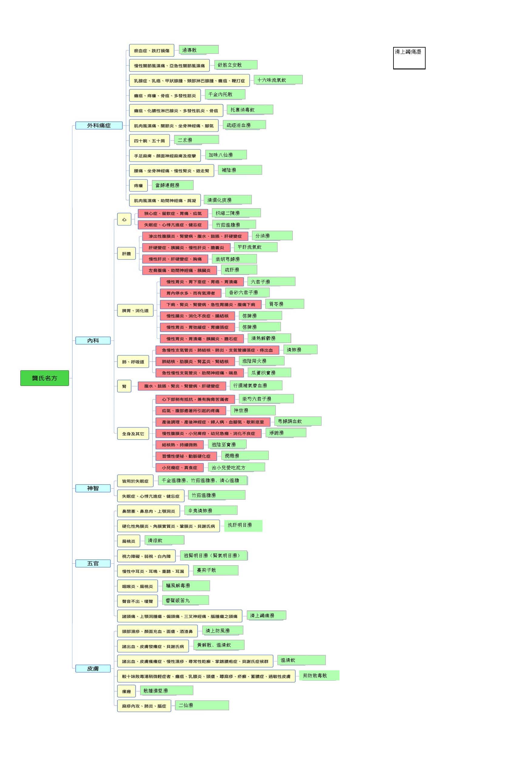Select the green 通導散 formula node
532x757 pixels.
click(199, 50)
